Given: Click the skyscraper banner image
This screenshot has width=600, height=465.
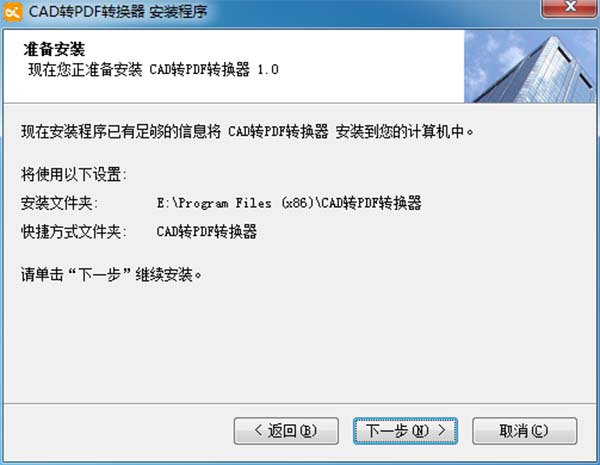Looking at the screenshot, I should (530, 66).
